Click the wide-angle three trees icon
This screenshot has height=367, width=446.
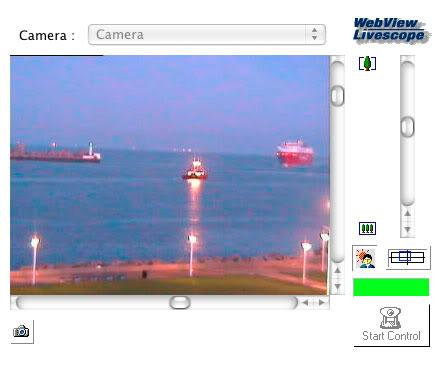pyautogui.click(x=367, y=228)
